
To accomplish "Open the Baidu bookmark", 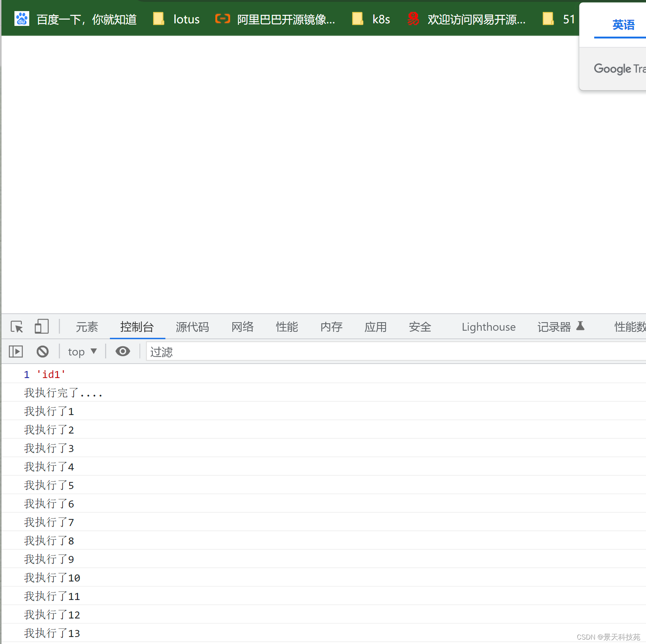I will point(75,19).
